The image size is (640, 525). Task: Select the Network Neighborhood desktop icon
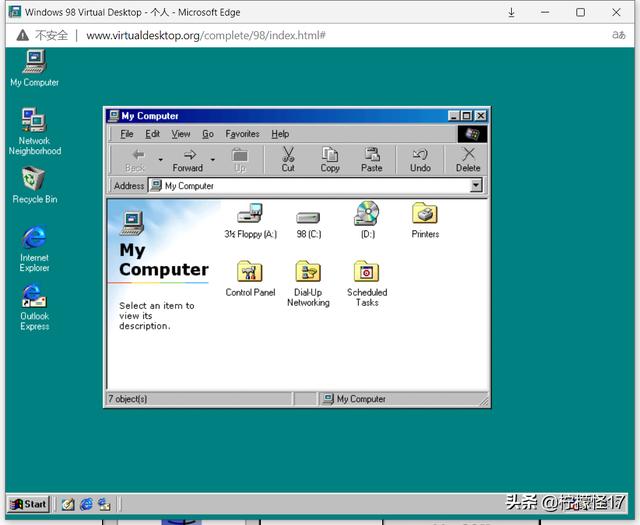pyautogui.click(x=34, y=122)
